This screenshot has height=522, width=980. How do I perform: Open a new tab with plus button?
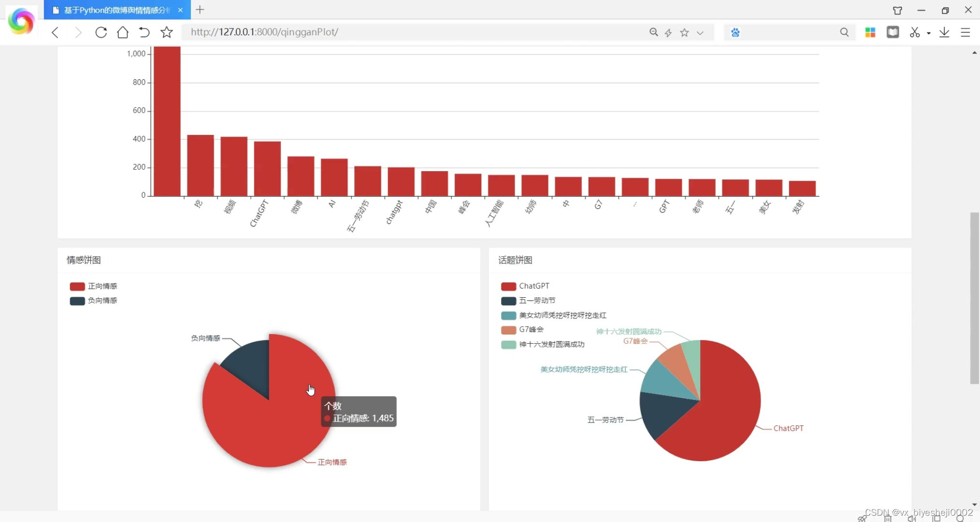[x=200, y=10]
